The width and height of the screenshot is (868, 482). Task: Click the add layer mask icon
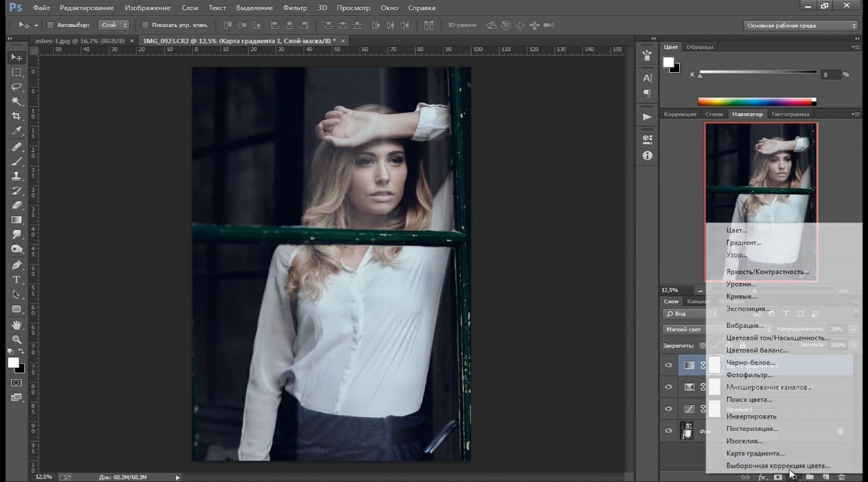(x=778, y=477)
